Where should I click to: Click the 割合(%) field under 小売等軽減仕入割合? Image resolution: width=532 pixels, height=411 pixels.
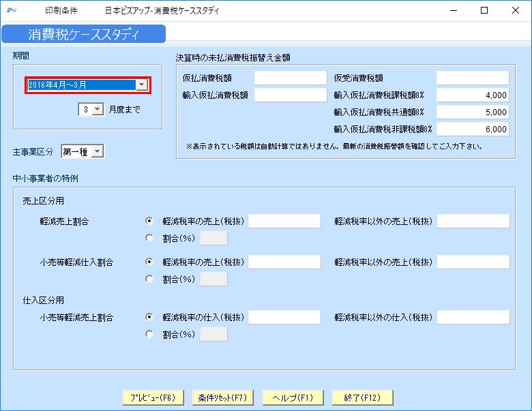213,279
